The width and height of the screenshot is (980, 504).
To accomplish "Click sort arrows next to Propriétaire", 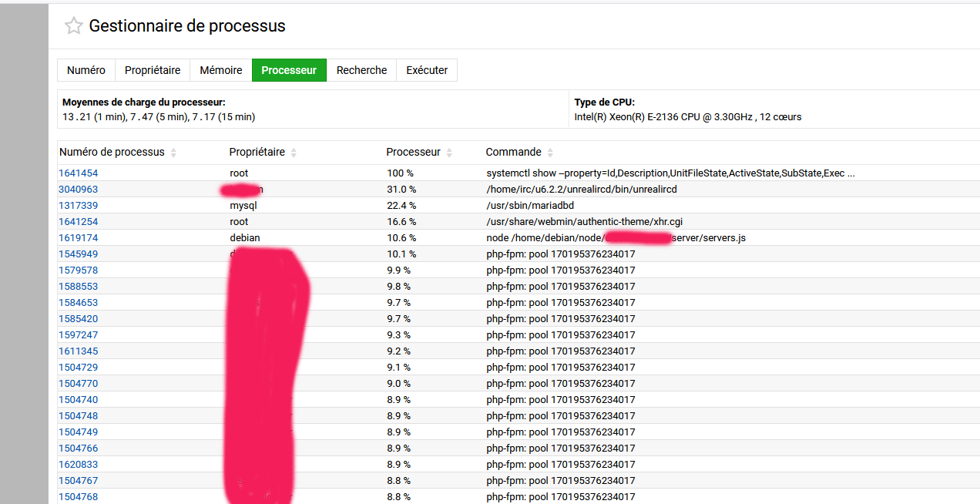I will [x=294, y=153].
